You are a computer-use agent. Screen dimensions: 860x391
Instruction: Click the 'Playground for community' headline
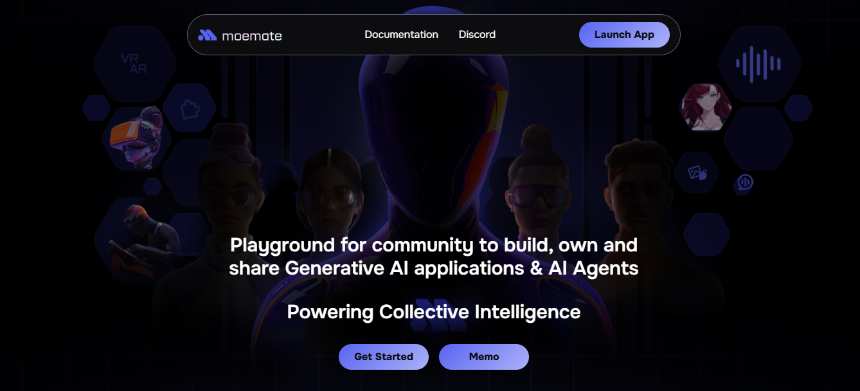[433, 256]
